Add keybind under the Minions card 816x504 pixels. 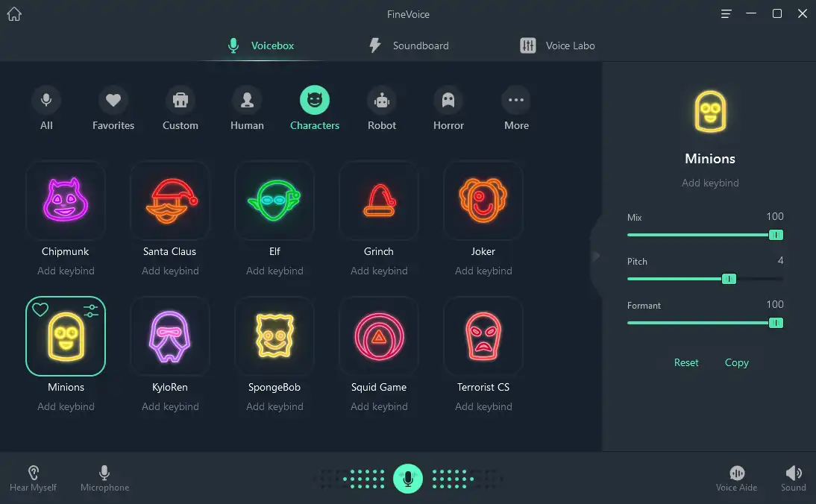pos(66,407)
